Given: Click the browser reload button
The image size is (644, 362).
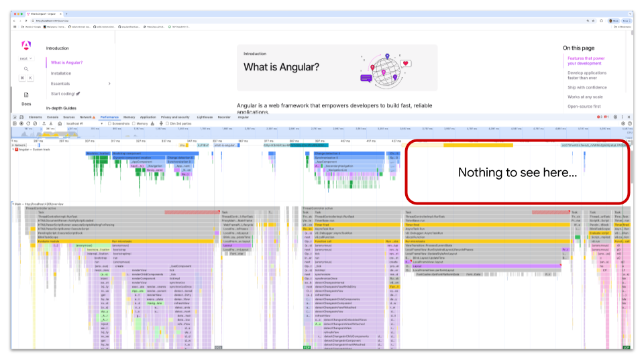Looking at the screenshot, I should tap(26, 21).
